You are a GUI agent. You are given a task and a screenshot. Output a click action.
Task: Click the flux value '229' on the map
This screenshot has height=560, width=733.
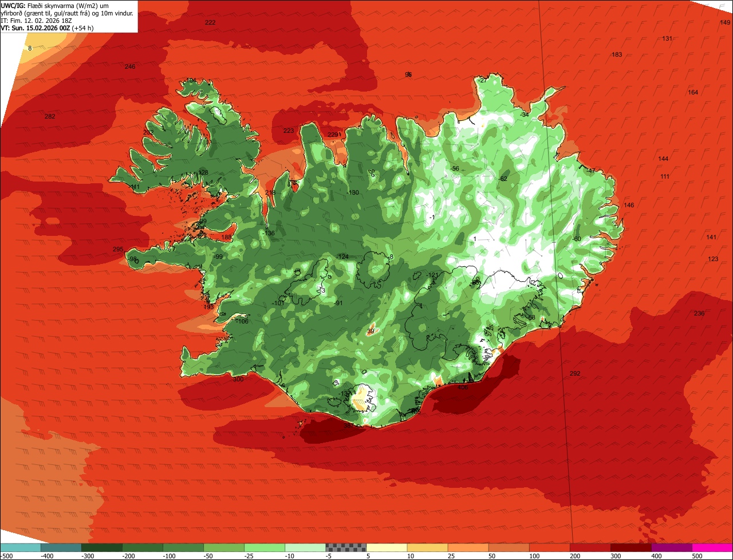pyautogui.click(x=333, y=135)
